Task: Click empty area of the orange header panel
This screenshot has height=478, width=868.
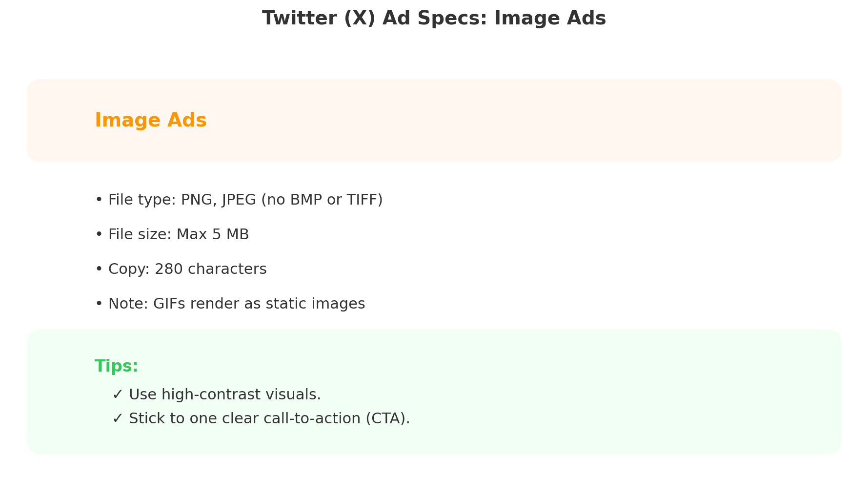Action: [537, 121]
